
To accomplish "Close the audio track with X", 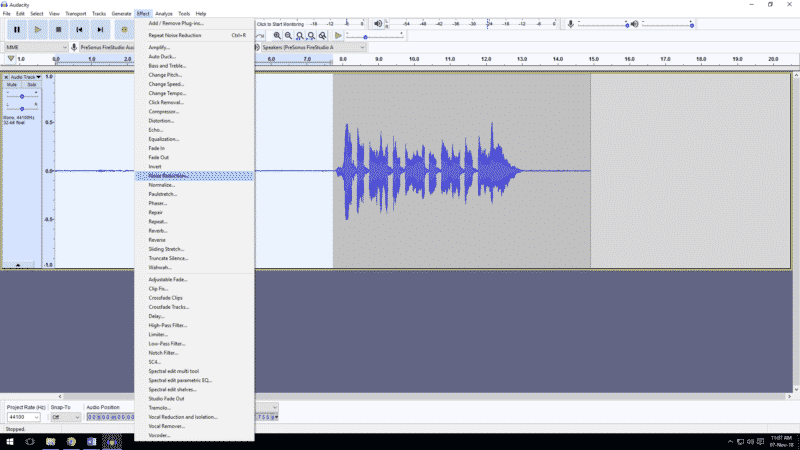I will tap(6, 77).
